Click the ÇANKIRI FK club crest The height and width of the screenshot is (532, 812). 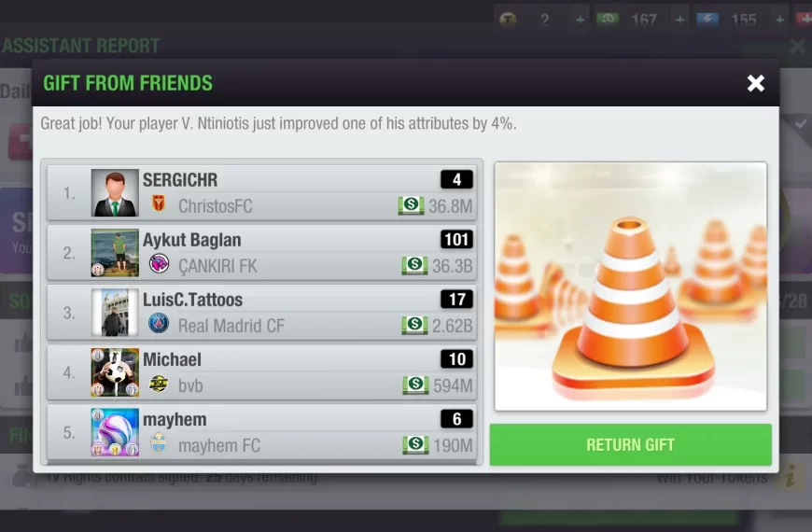tap(159, 264)
